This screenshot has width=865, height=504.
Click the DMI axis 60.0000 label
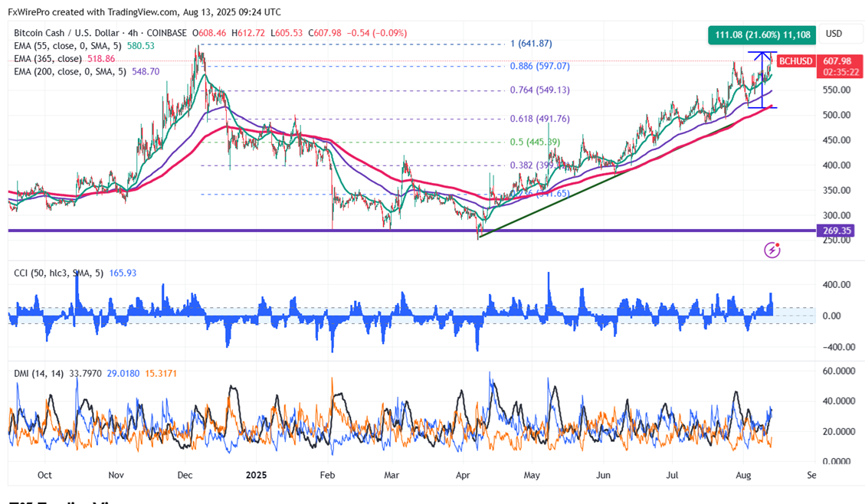(839, 371)
